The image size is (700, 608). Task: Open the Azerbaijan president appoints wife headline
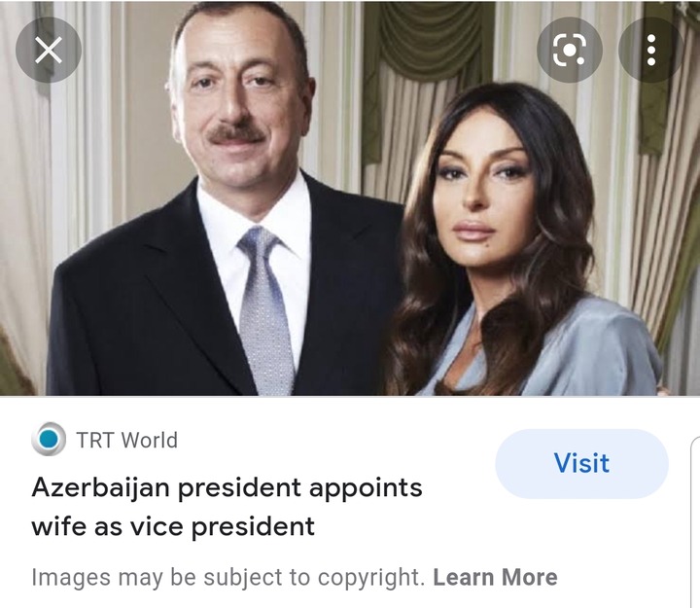227,507
